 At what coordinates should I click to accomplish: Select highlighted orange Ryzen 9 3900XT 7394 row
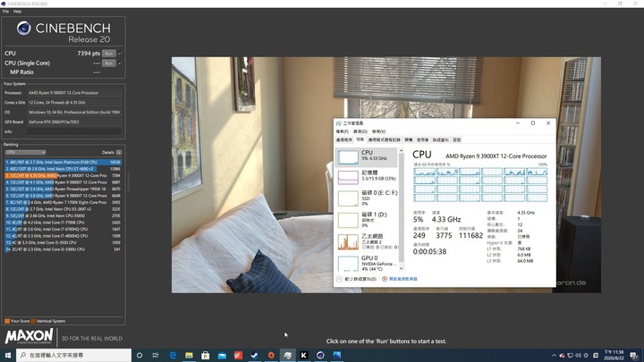[63, 176]
